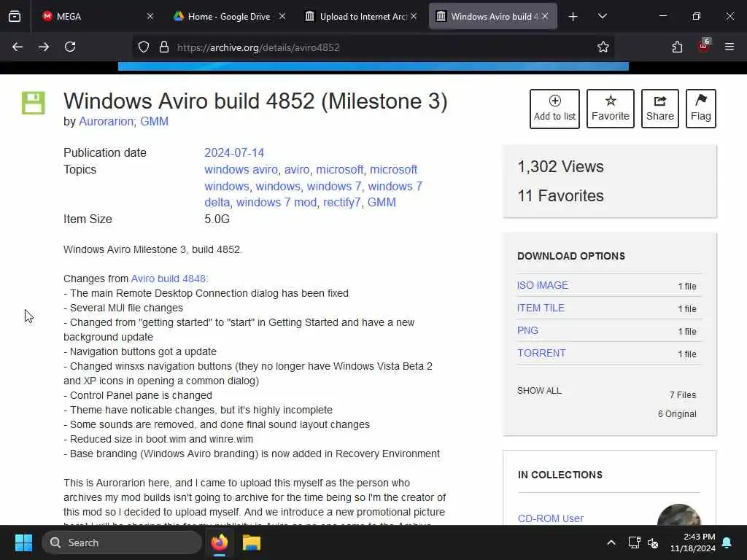The width and height of the screenshot is (747, 560).
Task: Switch to the Upload to Internet Archive tab
Action: click(361, 17)
